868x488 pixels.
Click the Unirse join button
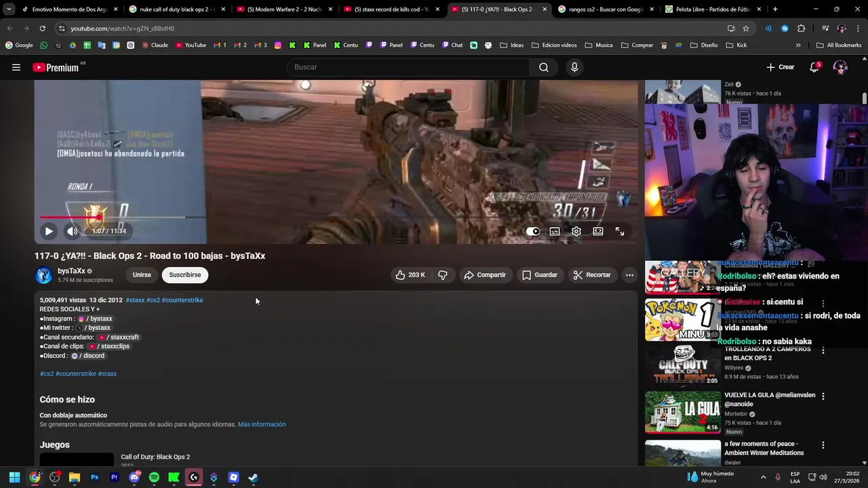(x=142, y=274)
